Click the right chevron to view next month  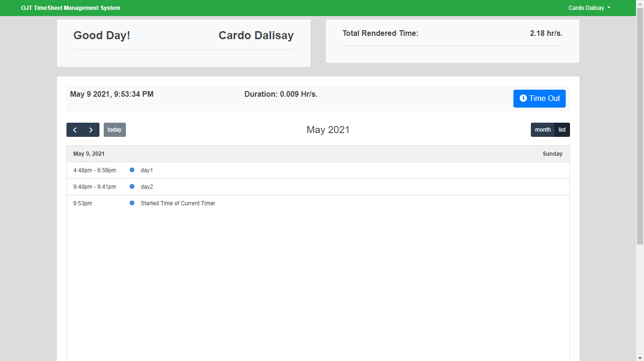point(91,129)
